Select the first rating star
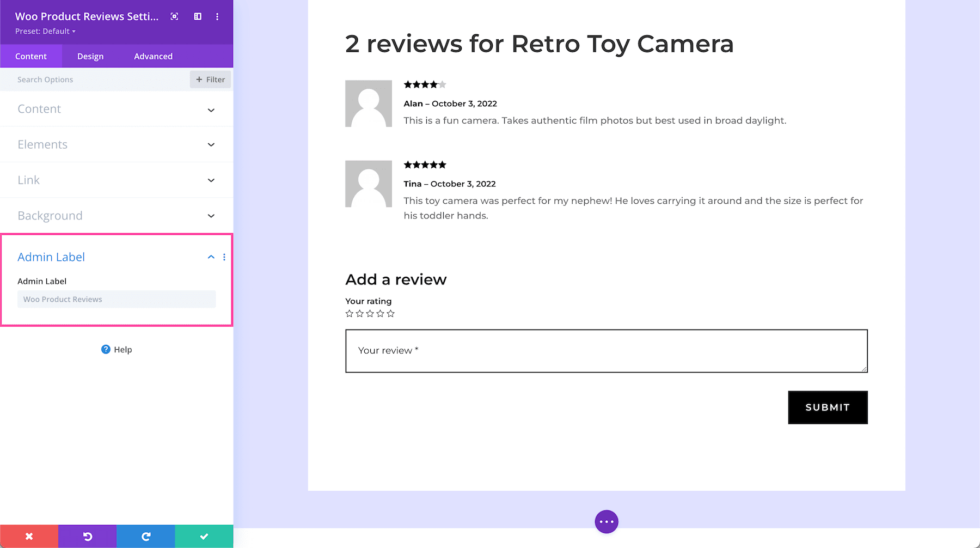The height and width of the screenshot is (548, 980). coord(349,313)
